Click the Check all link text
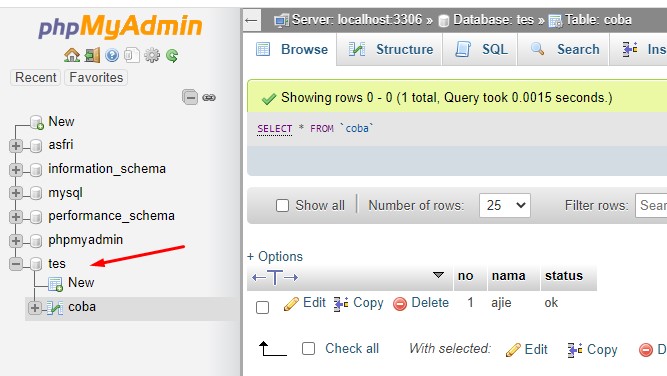 pyautogui.click(x=352, y=349)
